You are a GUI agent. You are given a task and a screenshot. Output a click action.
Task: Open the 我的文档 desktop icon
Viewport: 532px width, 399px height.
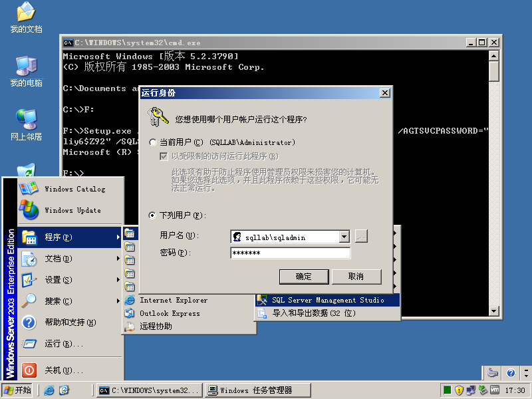pos(26,17)
